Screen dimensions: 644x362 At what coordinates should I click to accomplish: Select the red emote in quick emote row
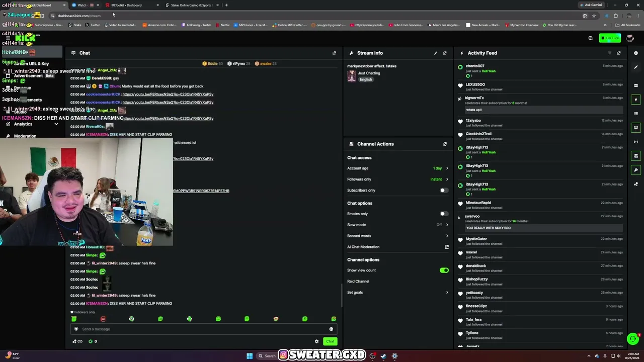103,319
